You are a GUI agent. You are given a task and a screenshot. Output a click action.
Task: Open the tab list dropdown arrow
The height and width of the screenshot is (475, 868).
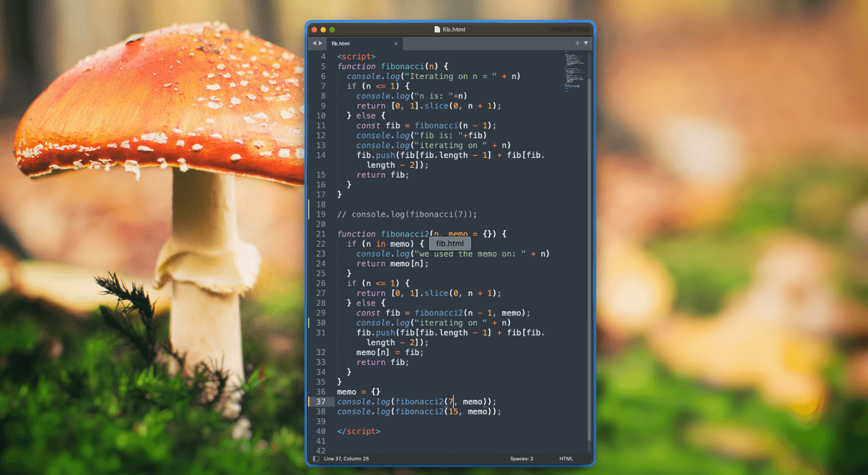586,43
